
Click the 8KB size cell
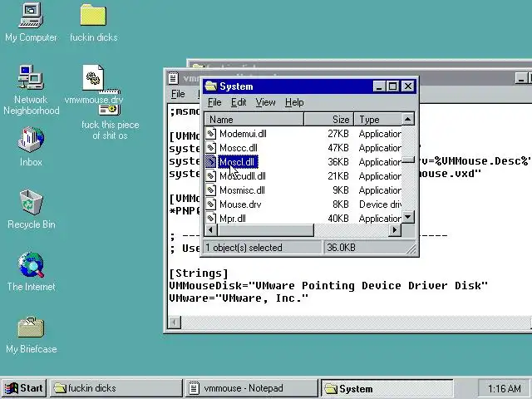click(341, 204)
